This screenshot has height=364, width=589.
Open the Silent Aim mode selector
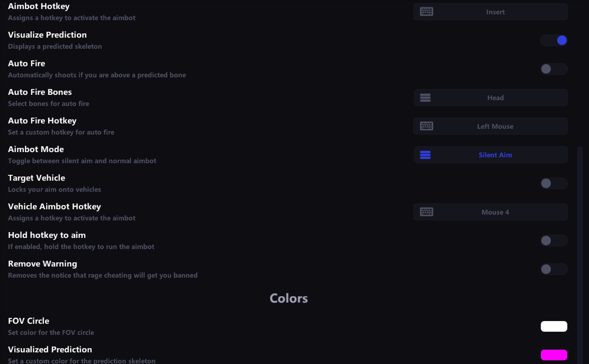pyautogui.click(x=495, y=155)
